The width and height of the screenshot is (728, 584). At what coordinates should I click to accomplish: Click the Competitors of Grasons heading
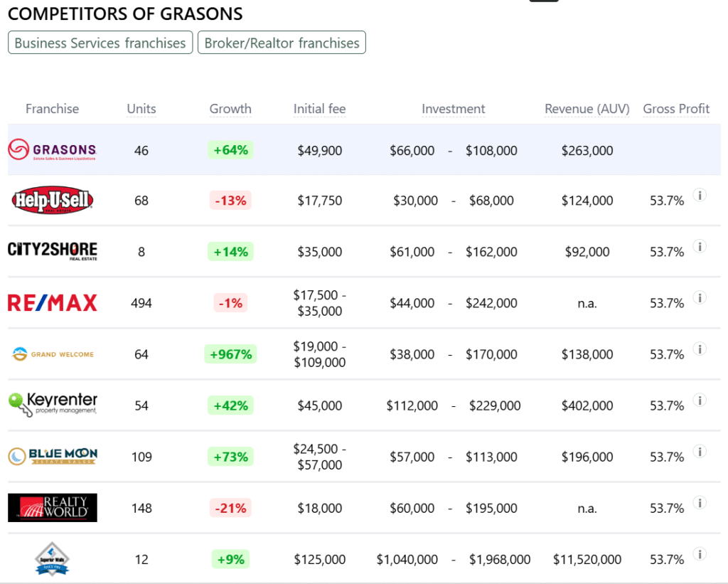[x=125, y=14]
